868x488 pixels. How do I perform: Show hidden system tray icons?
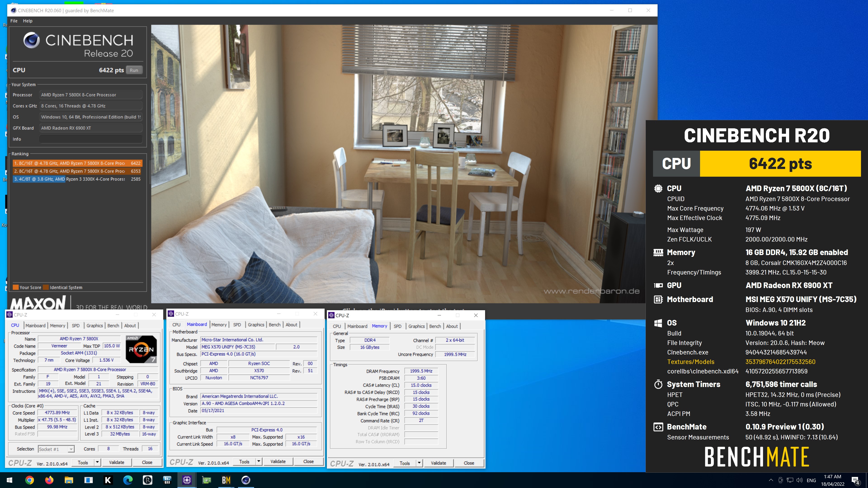(x=771, y=480)
